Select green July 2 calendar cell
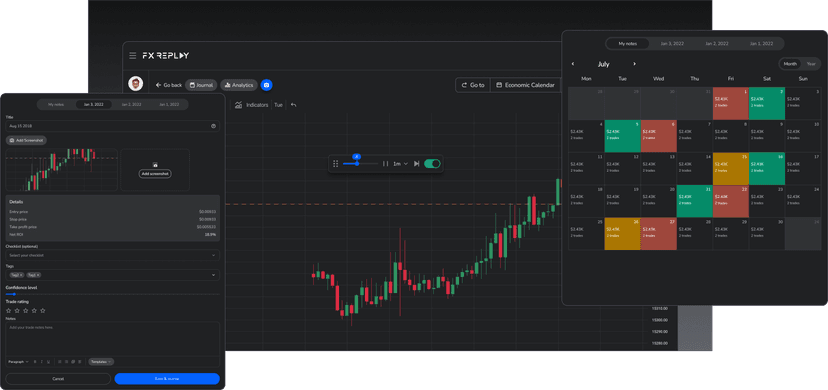Viewport: 828px width, 390px height. tap(767, 103)
